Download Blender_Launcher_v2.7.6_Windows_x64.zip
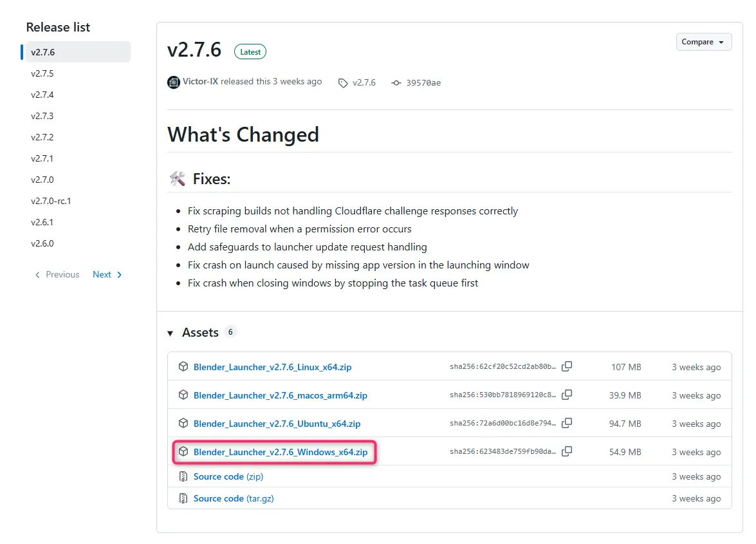The height and width of the screenshot is (544, 756). click(x=281, y=452)
